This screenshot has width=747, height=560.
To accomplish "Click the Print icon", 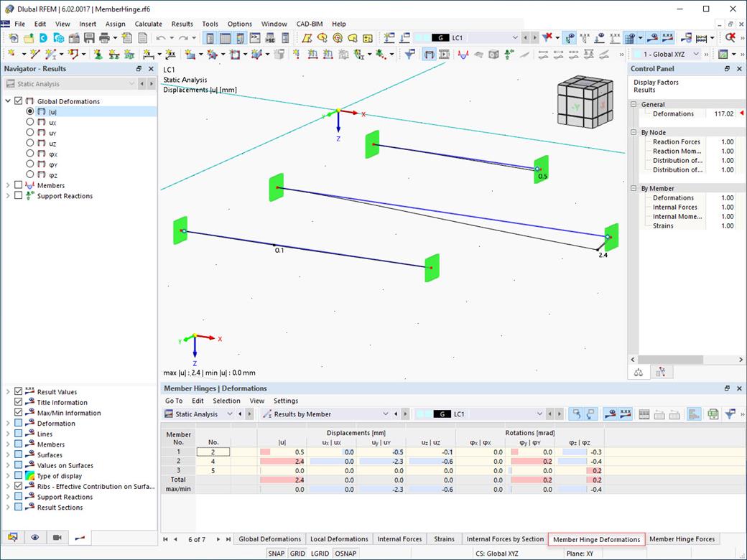I will (x=104, y=37).
